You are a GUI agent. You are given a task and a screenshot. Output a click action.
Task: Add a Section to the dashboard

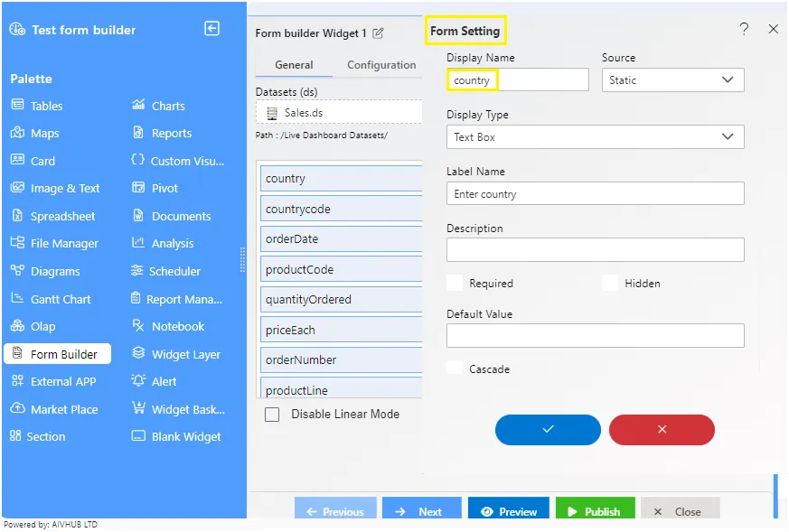(38, 436)
